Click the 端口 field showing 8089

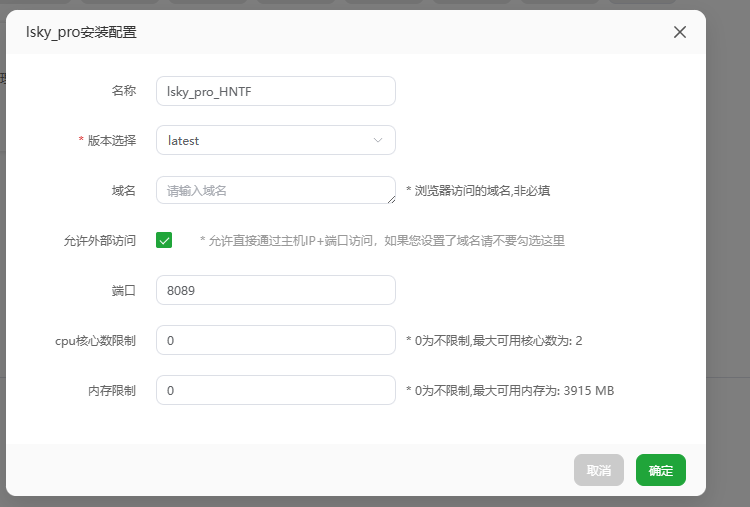pyautogui.click(x=276, y=290)
